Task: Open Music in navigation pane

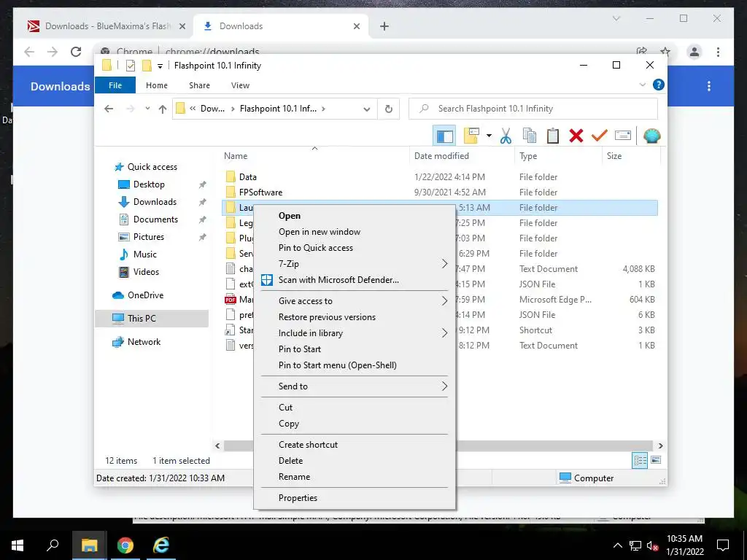Action: (x=145, y=254)
